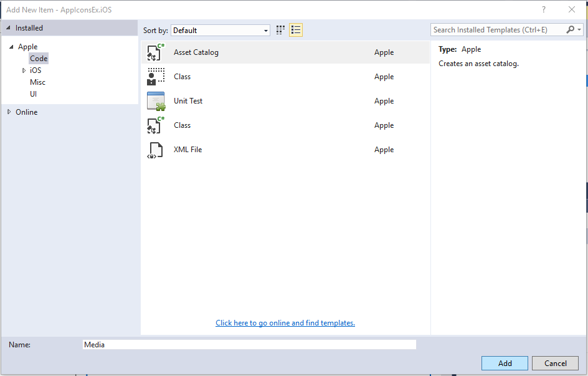Open the online templates link
The height and width of the screenshot is (376, 588).
pyautogui.click(x=285, y=323)
